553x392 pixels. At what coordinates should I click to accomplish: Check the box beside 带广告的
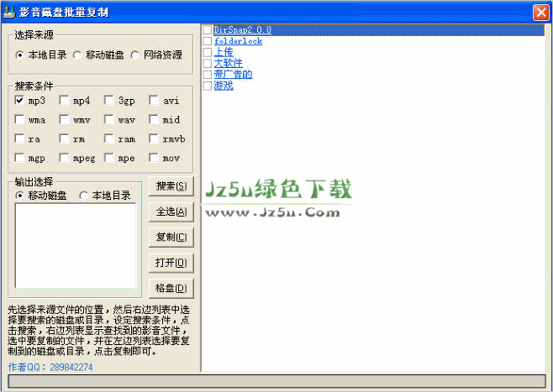coord(208,75)
